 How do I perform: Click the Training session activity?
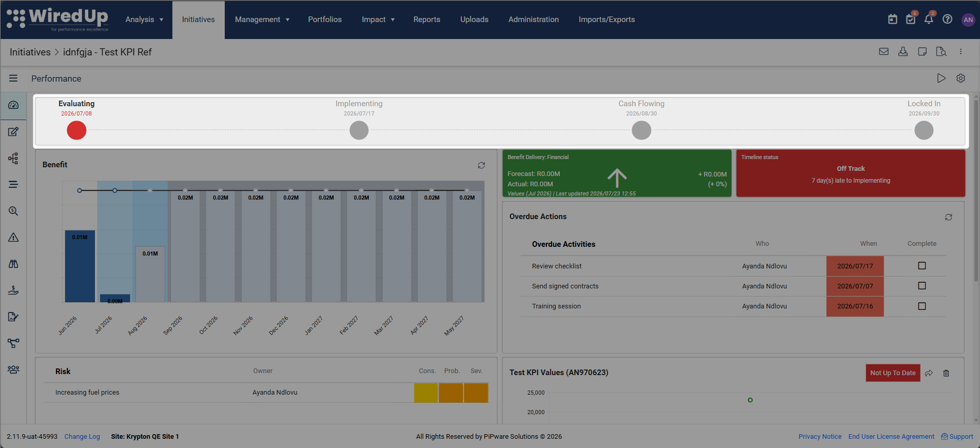click(x=556, y=306)
